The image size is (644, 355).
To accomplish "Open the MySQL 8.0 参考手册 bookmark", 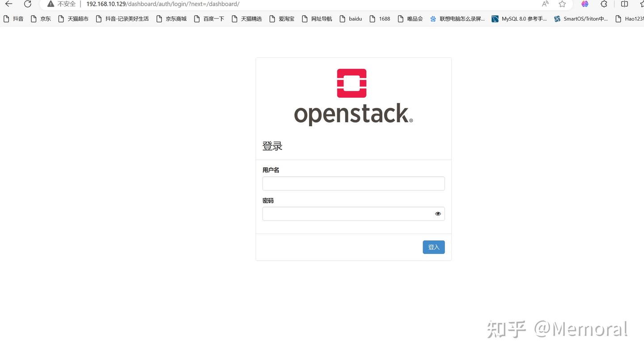I will [x=519, y=19].
